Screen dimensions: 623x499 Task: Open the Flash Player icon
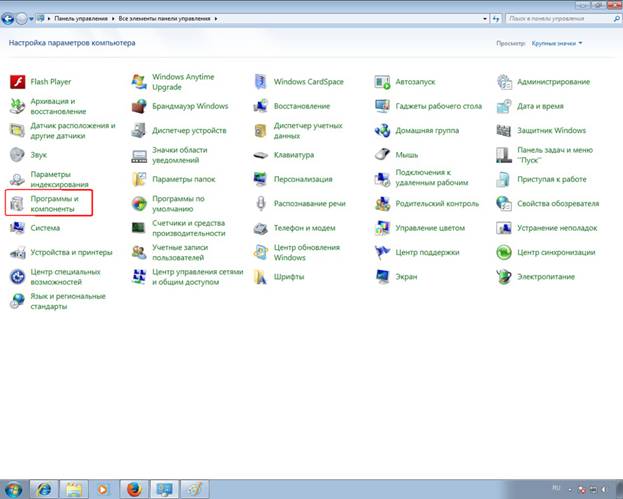(17, 82)
